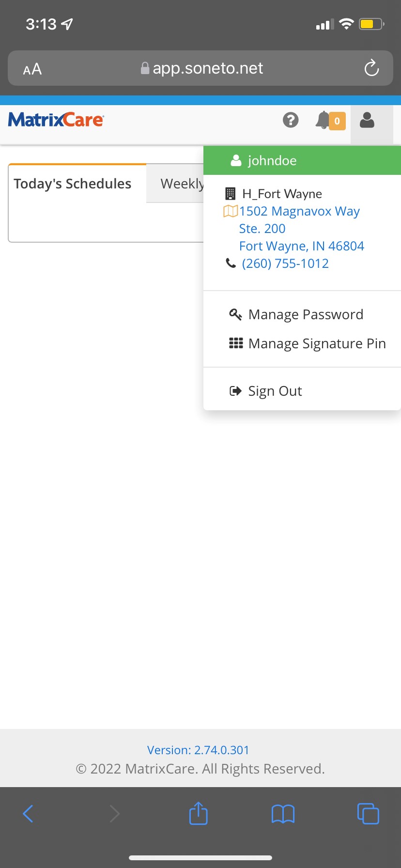Open the help question mark icon
This screenshot has height=868, width=401.
291,120
